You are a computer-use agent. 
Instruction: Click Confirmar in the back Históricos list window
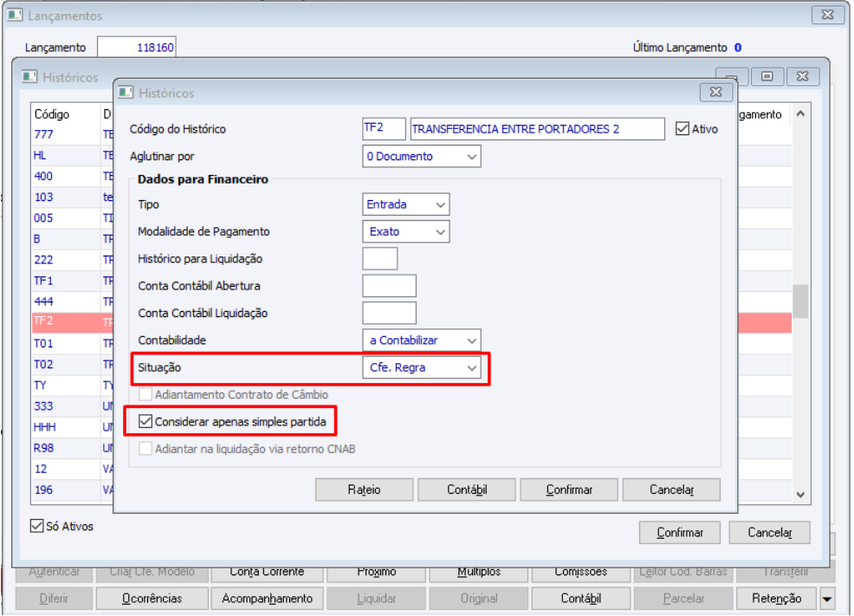tap(680, 533)
